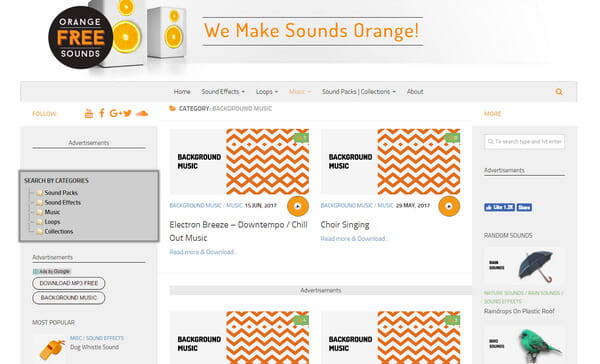
Task: Open Raindrops On Plastic Roof link
Action: coord(519,311)
